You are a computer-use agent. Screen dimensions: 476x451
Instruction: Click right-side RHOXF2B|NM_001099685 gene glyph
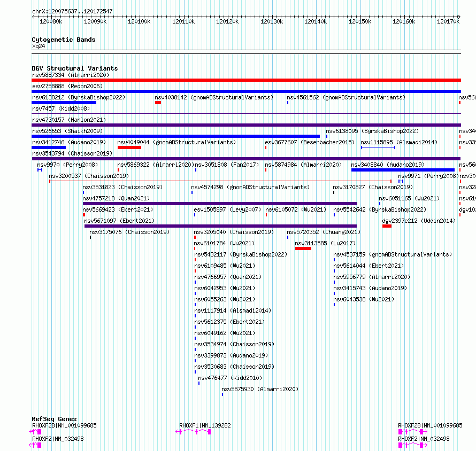pos(412,432)
